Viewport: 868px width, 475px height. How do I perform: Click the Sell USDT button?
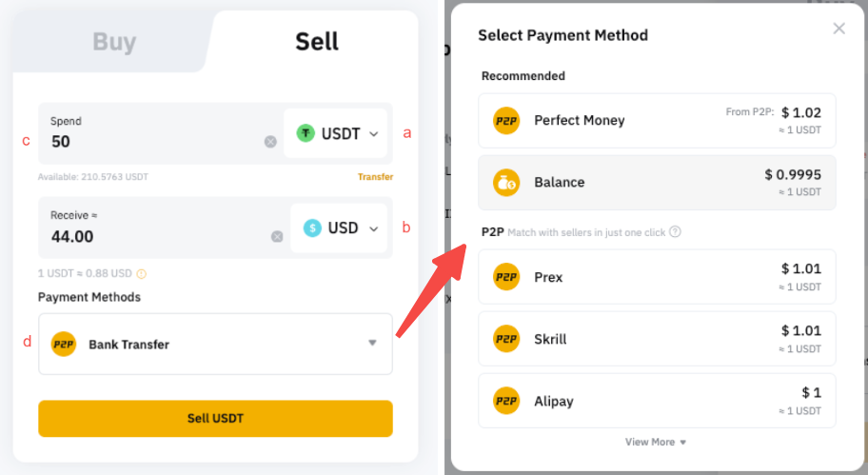pyautogui.click(x=215, y=419)
